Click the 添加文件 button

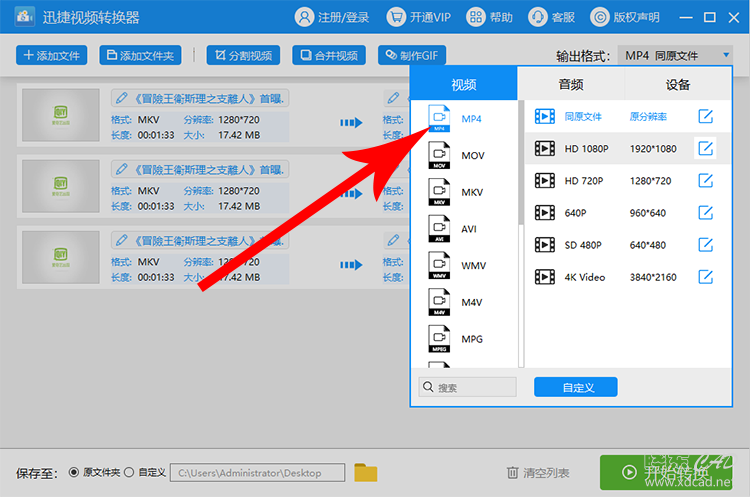pyautogui.click(x=52, y=55)
